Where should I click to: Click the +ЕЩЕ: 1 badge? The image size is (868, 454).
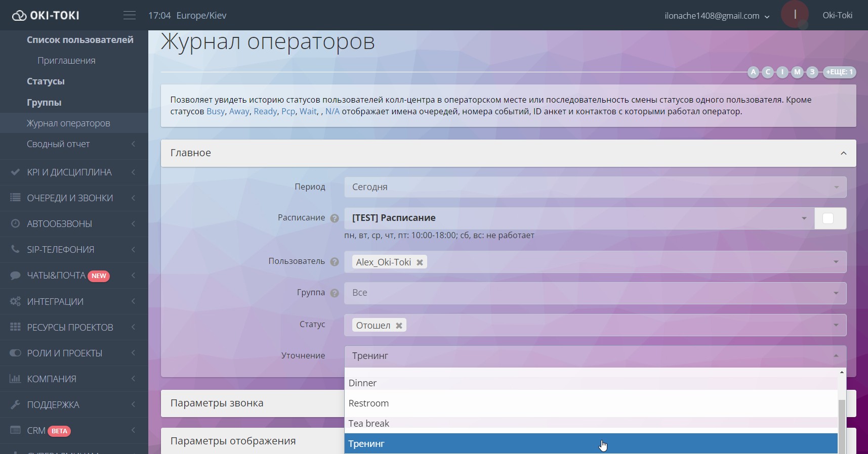click(x=840, y=72)
